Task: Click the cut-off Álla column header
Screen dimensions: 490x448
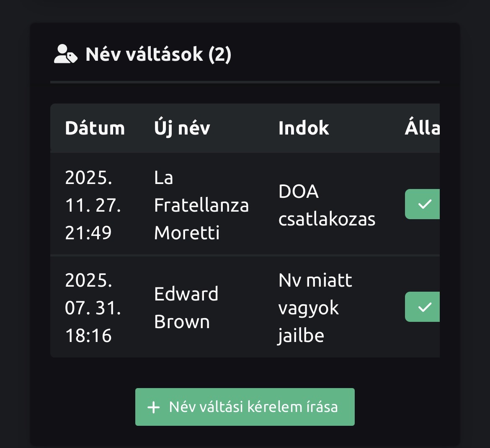Action: (422, 128)
